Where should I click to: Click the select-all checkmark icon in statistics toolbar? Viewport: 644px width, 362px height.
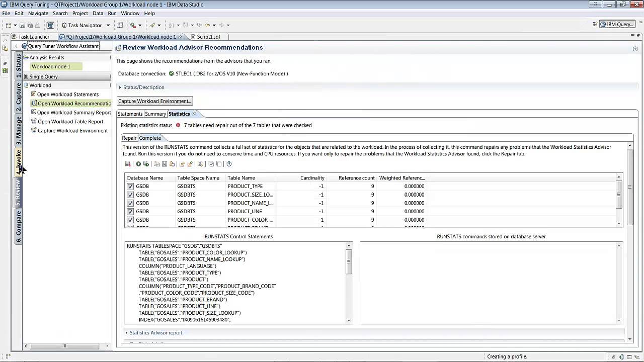point(211,164)
